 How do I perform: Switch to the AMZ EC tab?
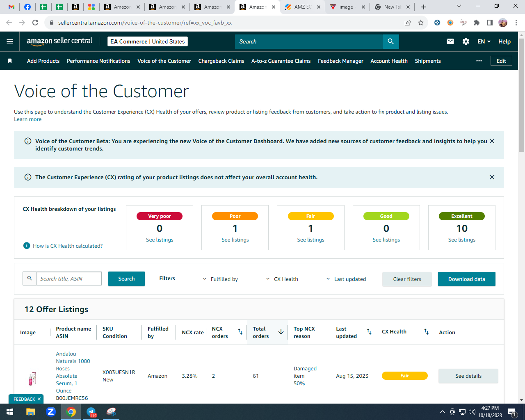(302, 7)
